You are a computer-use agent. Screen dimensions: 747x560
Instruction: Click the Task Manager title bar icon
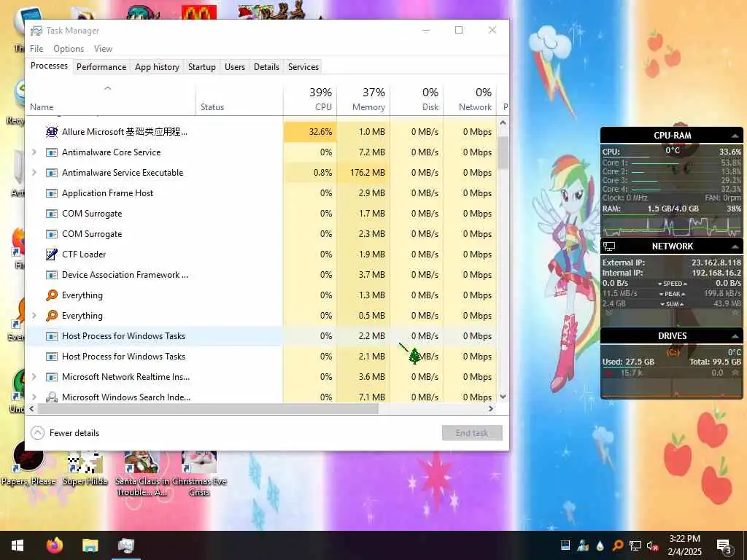click(x=36, y=31)
